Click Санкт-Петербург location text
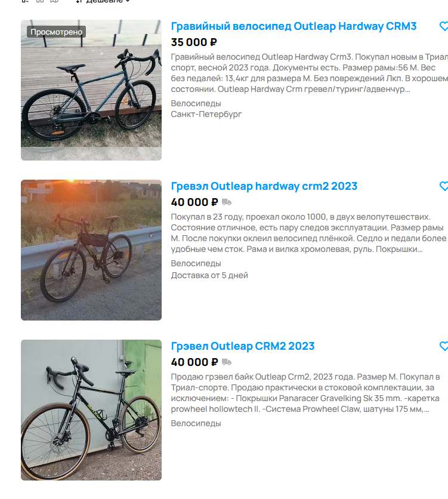 coord(206,114)
